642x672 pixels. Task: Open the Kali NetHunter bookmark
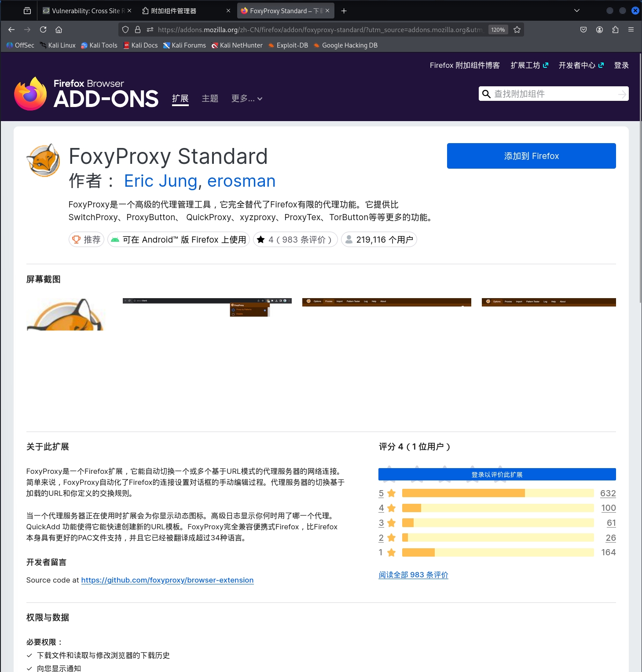pos(237,45)
